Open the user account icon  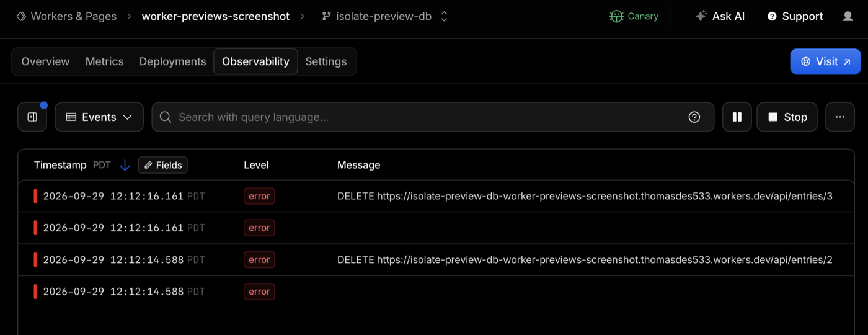pyautogui.click(x=848, y=16)
